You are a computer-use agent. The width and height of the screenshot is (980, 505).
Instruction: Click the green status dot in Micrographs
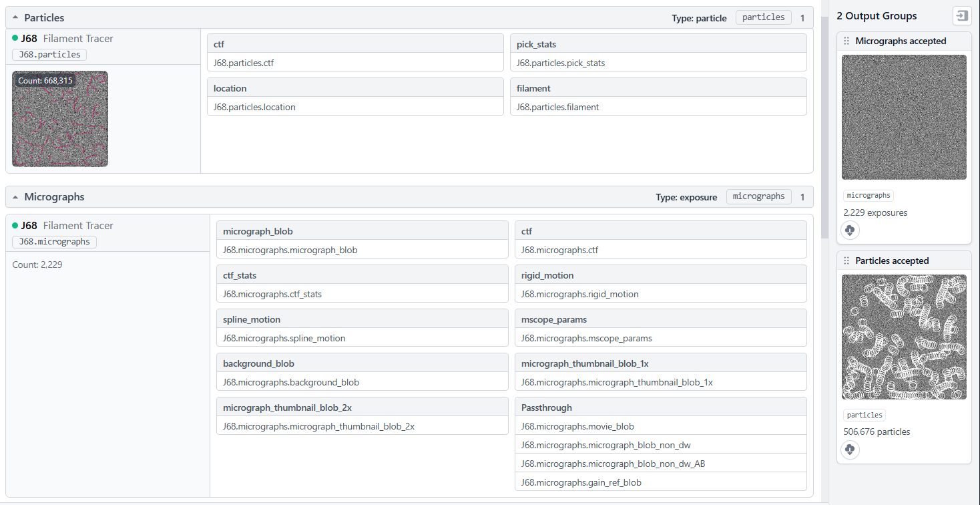(x=15, y=226)
